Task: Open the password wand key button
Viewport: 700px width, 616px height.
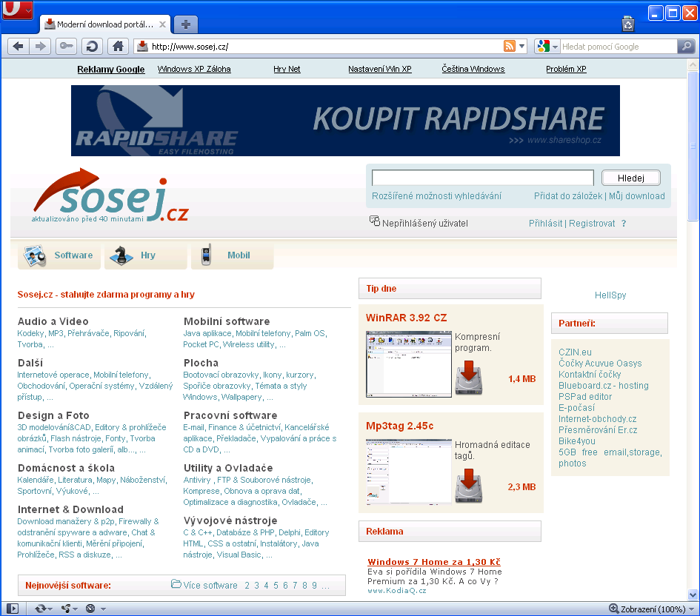Action: click(67, 47)
